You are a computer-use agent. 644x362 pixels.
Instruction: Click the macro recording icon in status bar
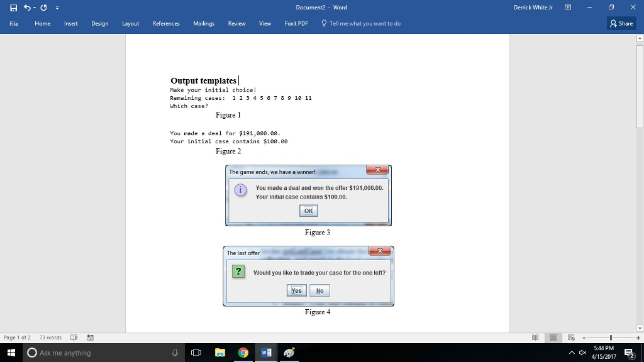(90, 337)
